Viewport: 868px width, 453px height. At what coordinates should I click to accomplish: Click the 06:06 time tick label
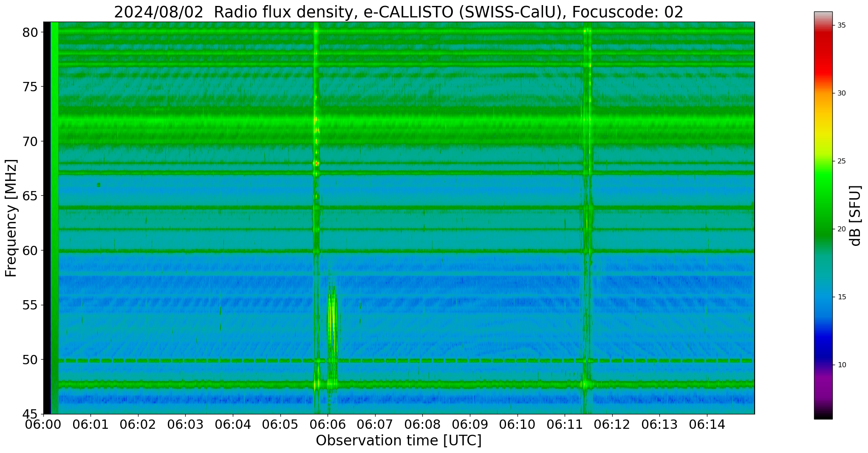tap(328, 424)
